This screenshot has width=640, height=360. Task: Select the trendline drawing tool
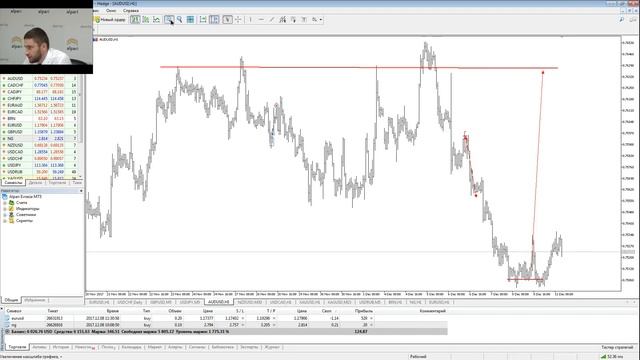pos(272,20)
